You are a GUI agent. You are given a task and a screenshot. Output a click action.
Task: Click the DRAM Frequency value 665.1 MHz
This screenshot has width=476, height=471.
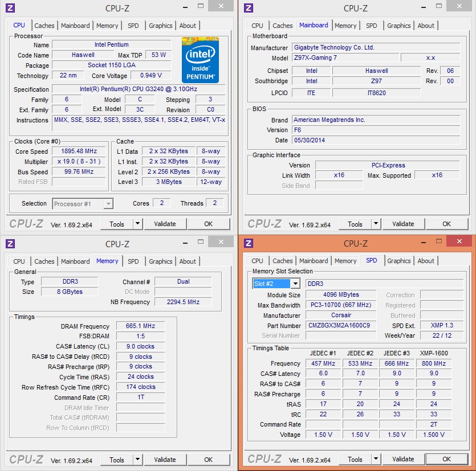(141, 326)
